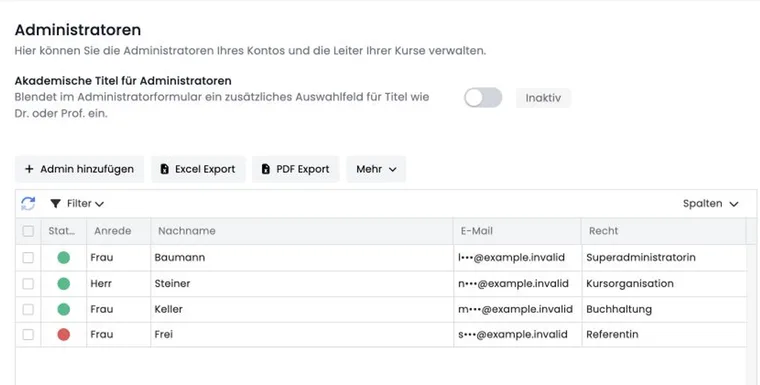The width and height of the screenshot is (760, 385).
Task: Click the green status dot for Steiner
Action: (x=63, y=284)
